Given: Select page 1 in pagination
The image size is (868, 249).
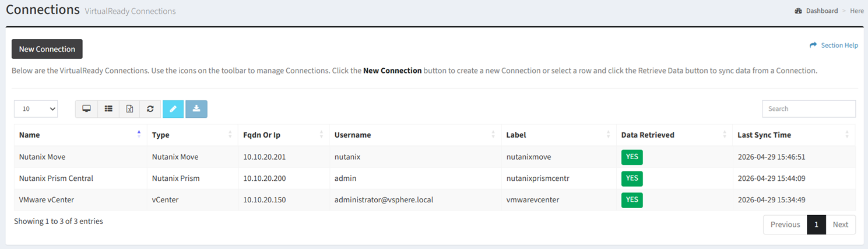Looking at the screenshot, I should click(x=816, y=225).
